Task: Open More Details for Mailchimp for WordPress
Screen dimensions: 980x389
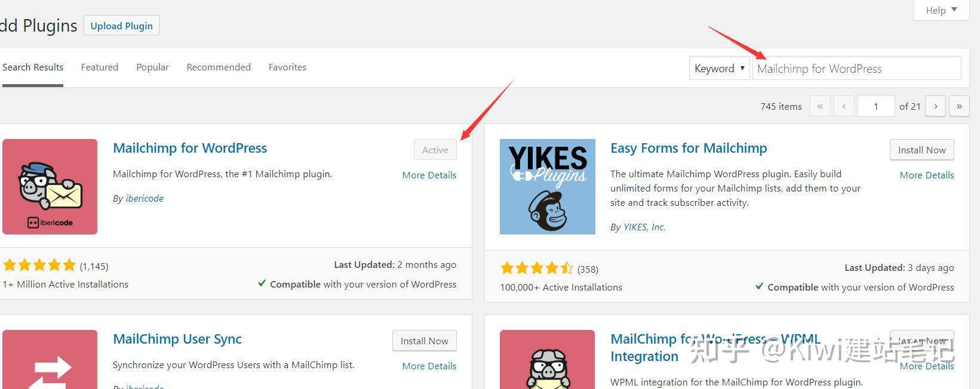Action: (x=429, y=175)
